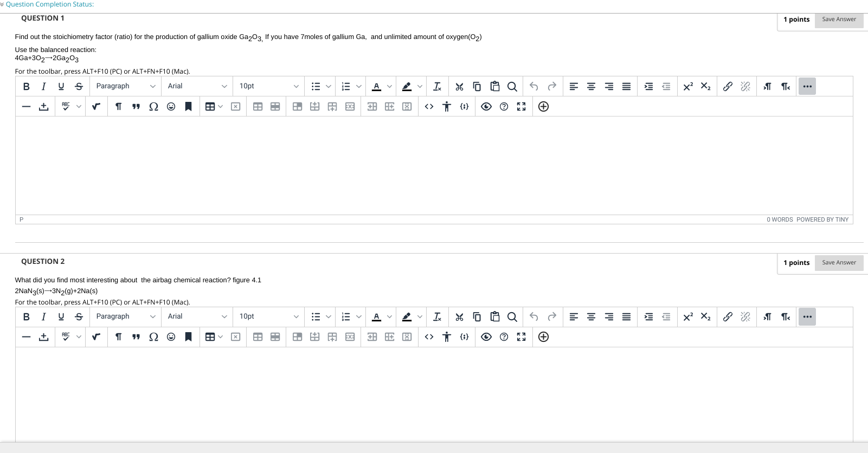Screen dimensions: 868x453
Task: Open text color picker arrow in Question 1
Action: (x=389, y=86)
